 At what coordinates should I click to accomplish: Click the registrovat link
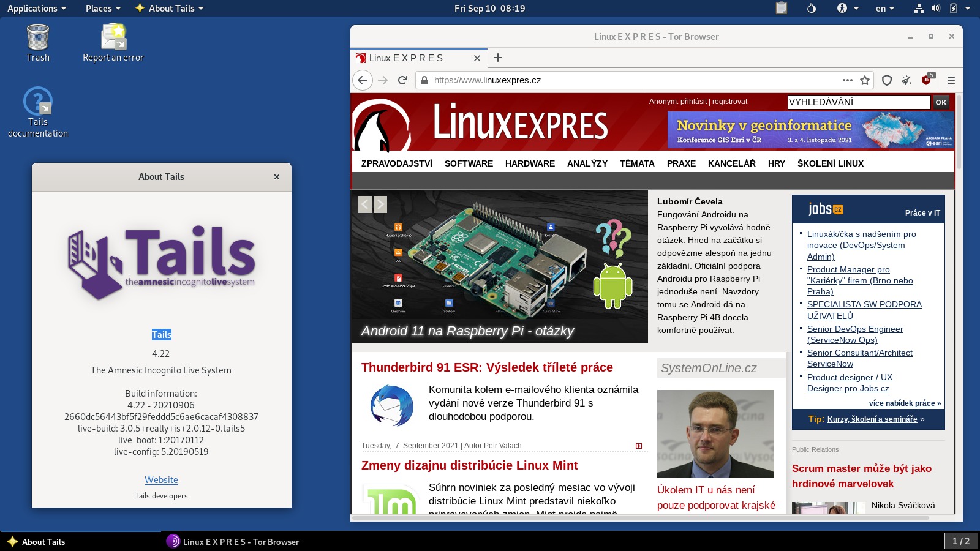coord(729,102)
